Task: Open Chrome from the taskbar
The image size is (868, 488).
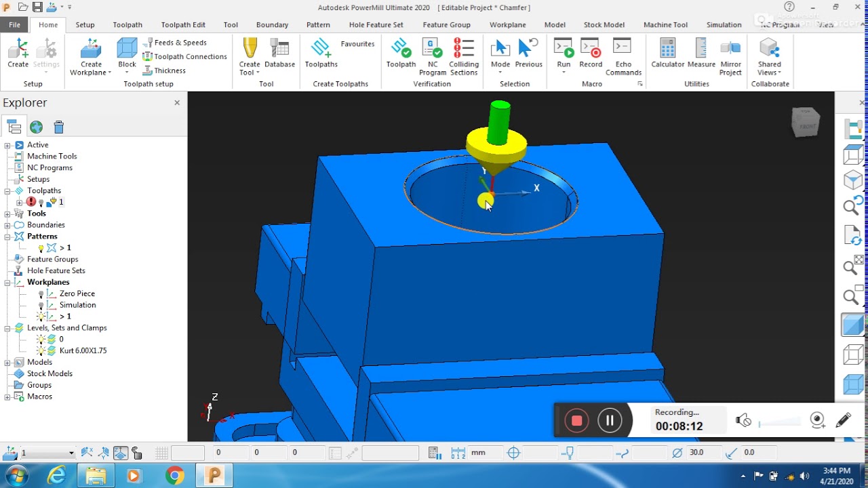Action: pos(174,476)
